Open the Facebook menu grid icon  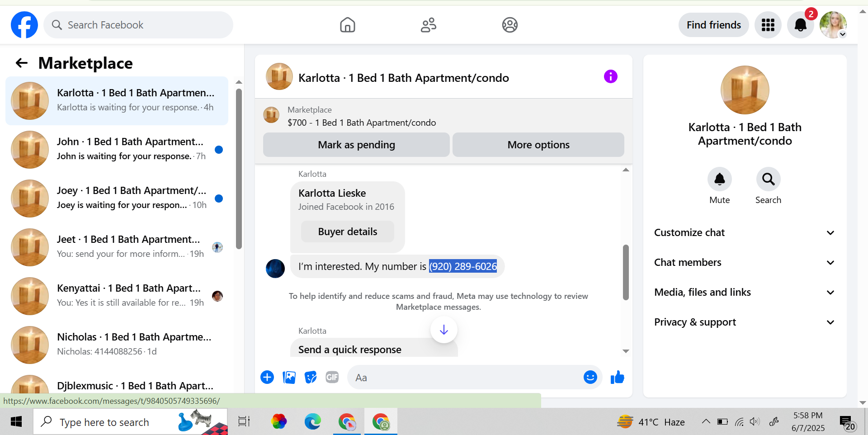768,25
